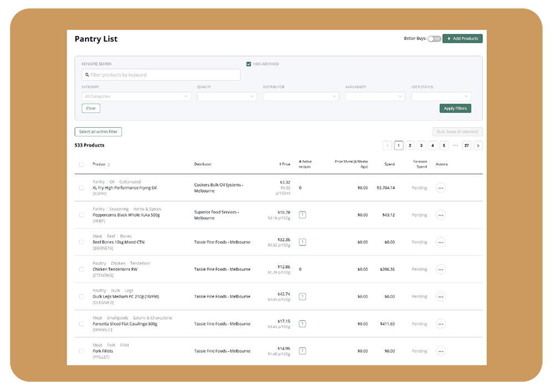Click active recipes badge for Beef Bones
This screenshot has width=555, height=392.
point(302,242)
